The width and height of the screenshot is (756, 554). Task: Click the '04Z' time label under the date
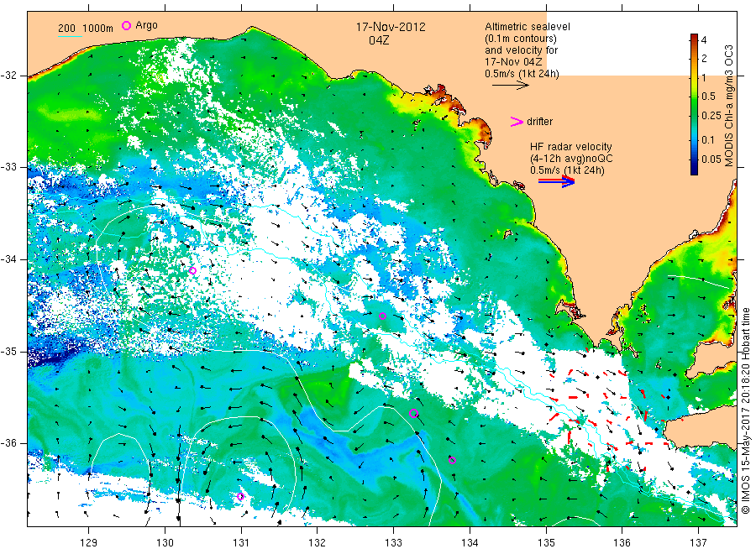coord(379,40)
